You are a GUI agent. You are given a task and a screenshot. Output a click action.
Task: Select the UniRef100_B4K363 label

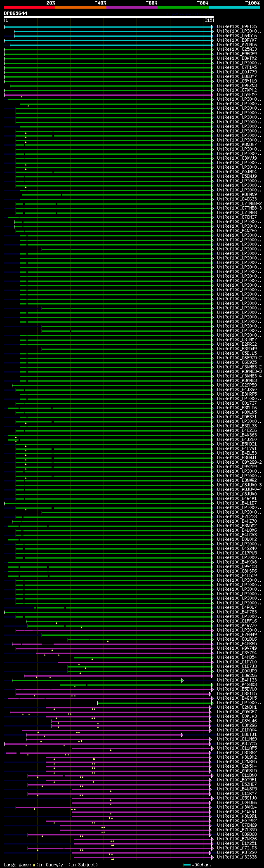(237, 435)
